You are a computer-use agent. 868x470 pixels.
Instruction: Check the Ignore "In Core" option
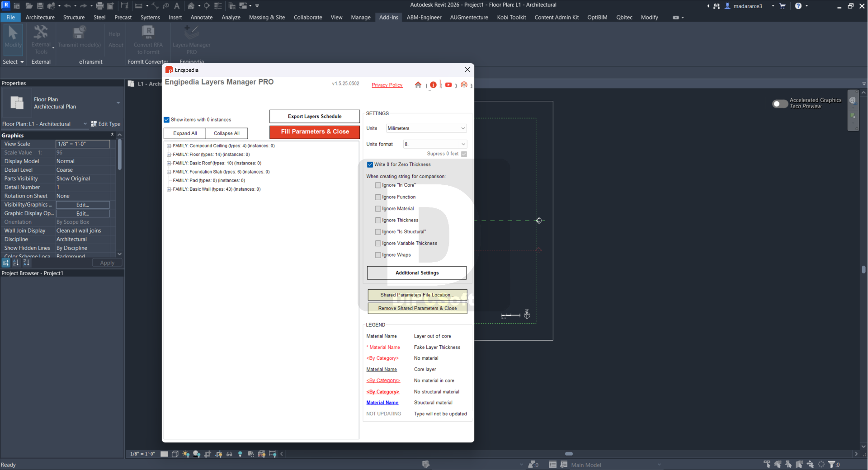click(x=378, y=185)
